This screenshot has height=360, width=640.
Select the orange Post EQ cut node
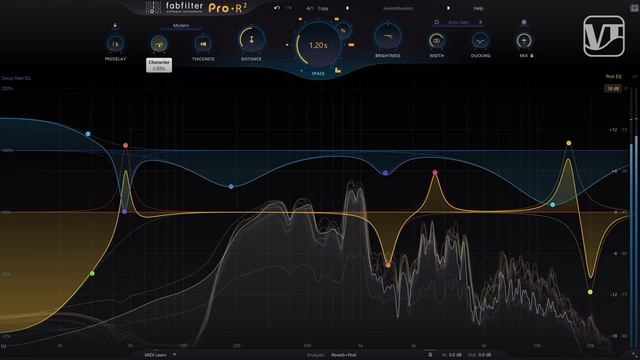tap(388, 265)
